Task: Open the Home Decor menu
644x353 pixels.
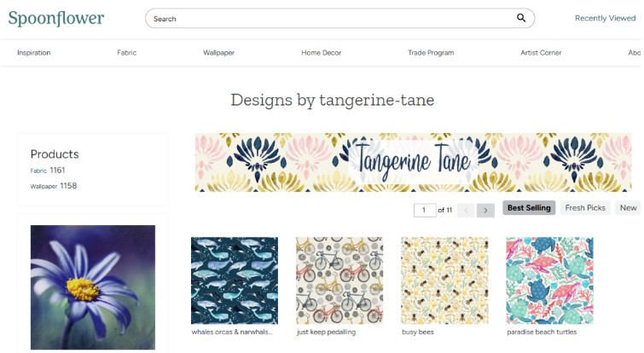Action: coord(321,53)
